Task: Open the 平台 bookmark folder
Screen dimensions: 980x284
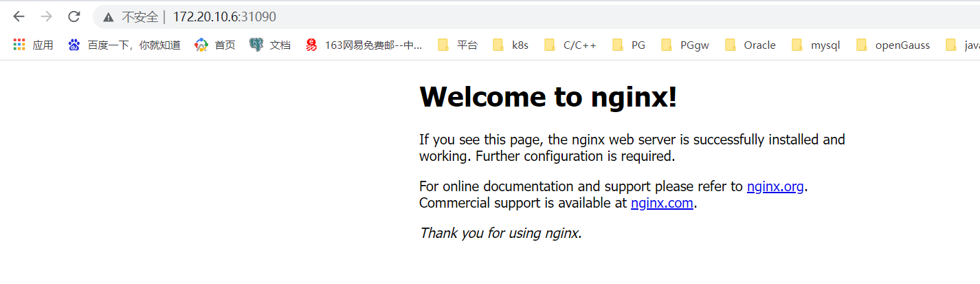Action: pyautogui.click(x=458, y=45)
